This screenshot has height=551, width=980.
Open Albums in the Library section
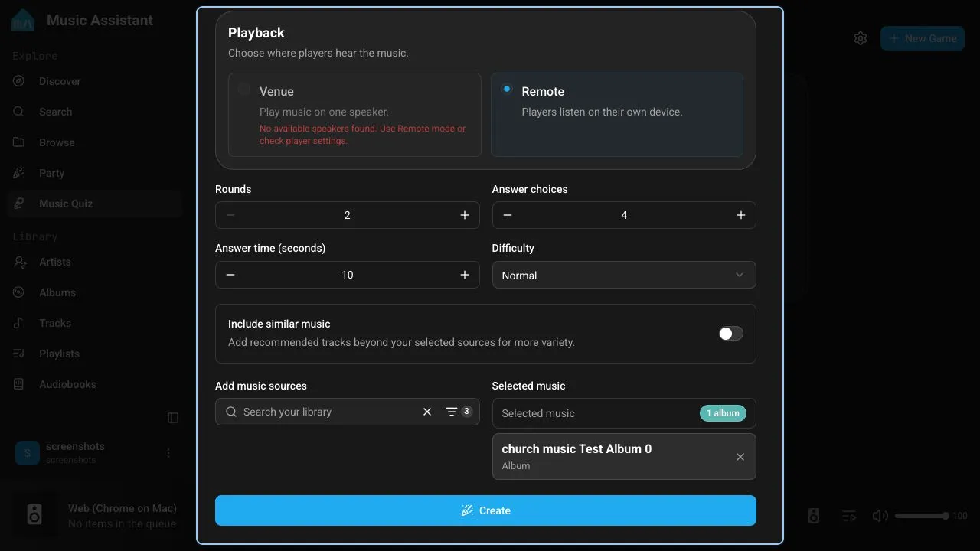click(95, 292)
